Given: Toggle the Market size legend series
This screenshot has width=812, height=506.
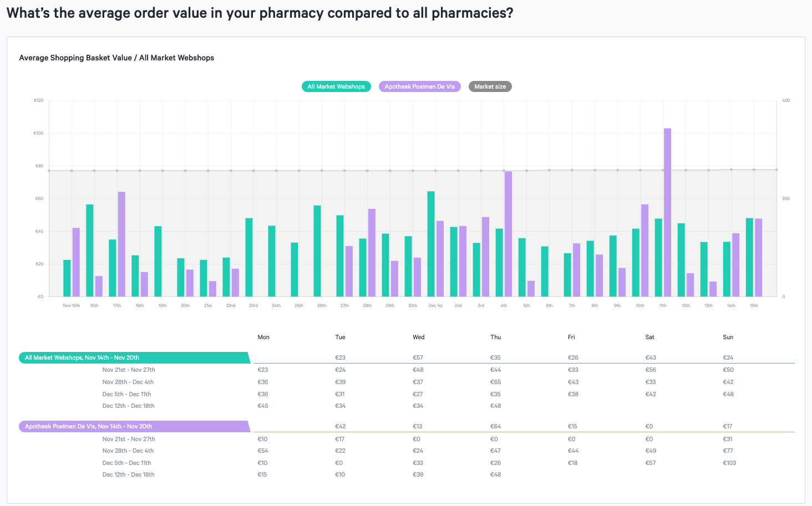Looking at the screenshot, I should tap(490, 86).
